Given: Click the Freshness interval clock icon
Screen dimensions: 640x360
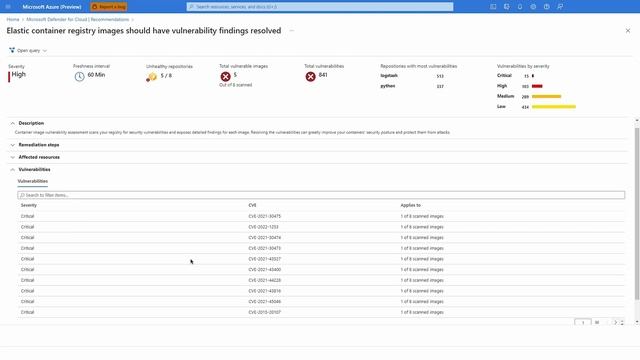Looking at the screenshot, I should coord(79,76).
